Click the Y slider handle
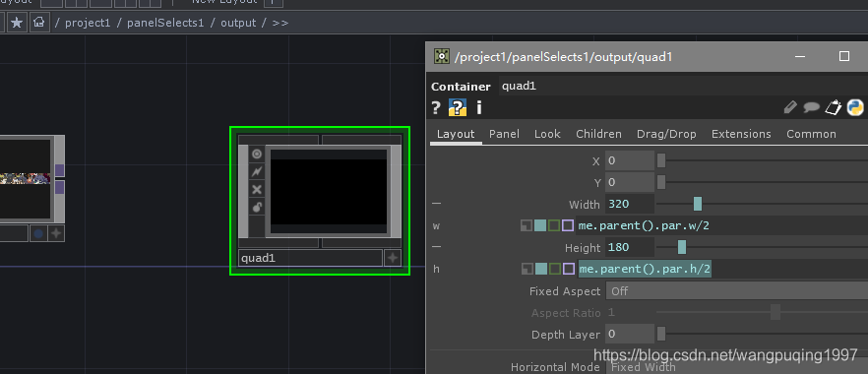The height and width of the screenshot is (374, 868). point(661,183)
